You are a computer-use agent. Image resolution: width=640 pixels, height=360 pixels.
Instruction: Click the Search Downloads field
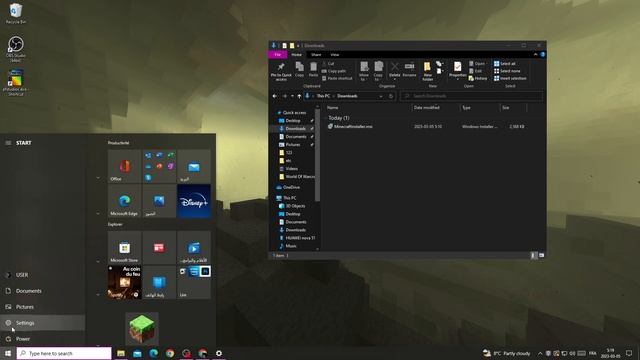click(x=471, y=96)
